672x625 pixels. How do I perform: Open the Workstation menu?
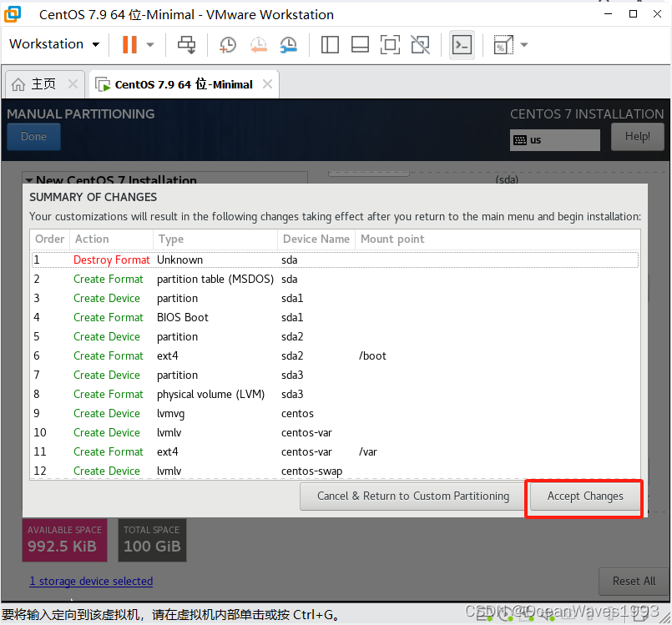pos(54,44)
